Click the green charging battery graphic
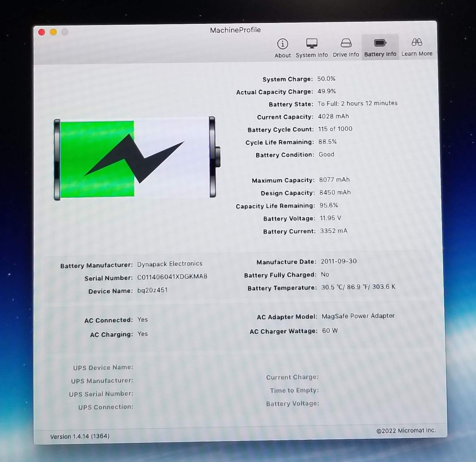This screenshot has height=462, width=476. (135, 159)
